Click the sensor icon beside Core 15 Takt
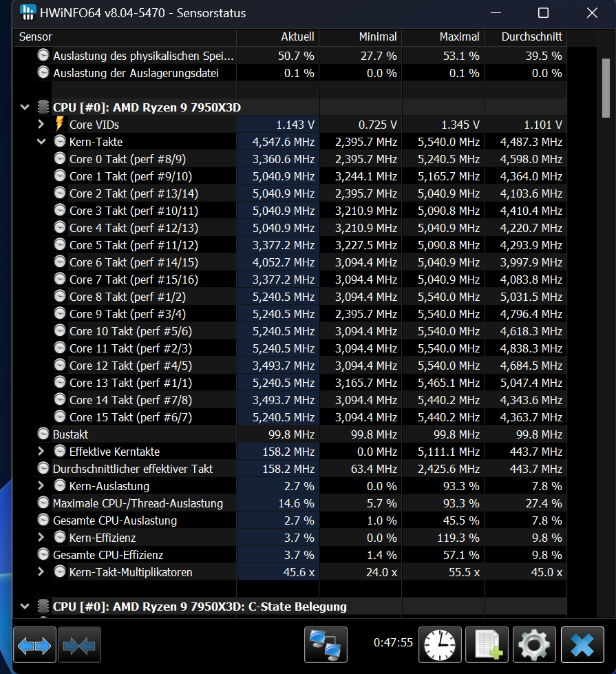The image size is (616, 674). click(60, 416)
